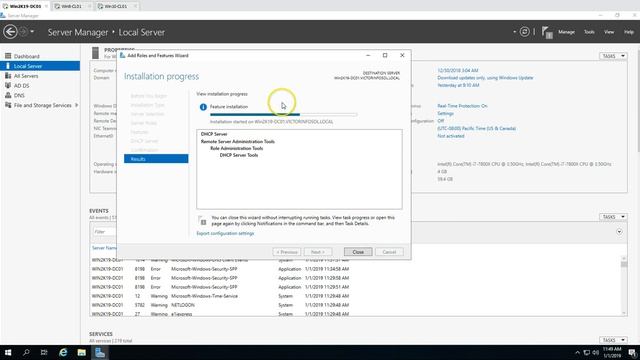Open the Windows Start menu

(8, 353)
